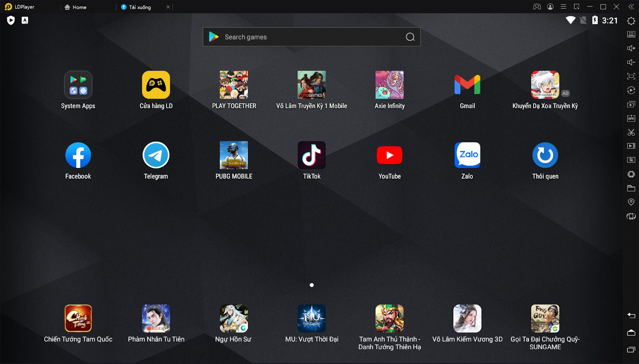Rotate the emulator screen
Image resolution: width=639 pixels, height=364 pixels.
pyautogui.click(x=631, y=216)
